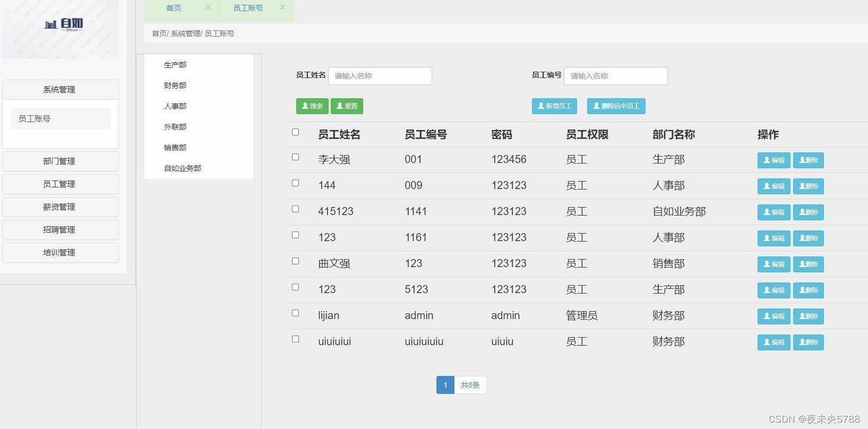Expand the 薪资管理 menu section
868x429 pixels.
(x=61, y=207)
